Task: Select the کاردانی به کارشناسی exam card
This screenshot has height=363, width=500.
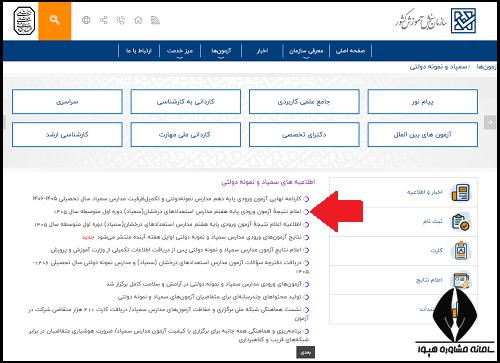Action: [185, 102]
